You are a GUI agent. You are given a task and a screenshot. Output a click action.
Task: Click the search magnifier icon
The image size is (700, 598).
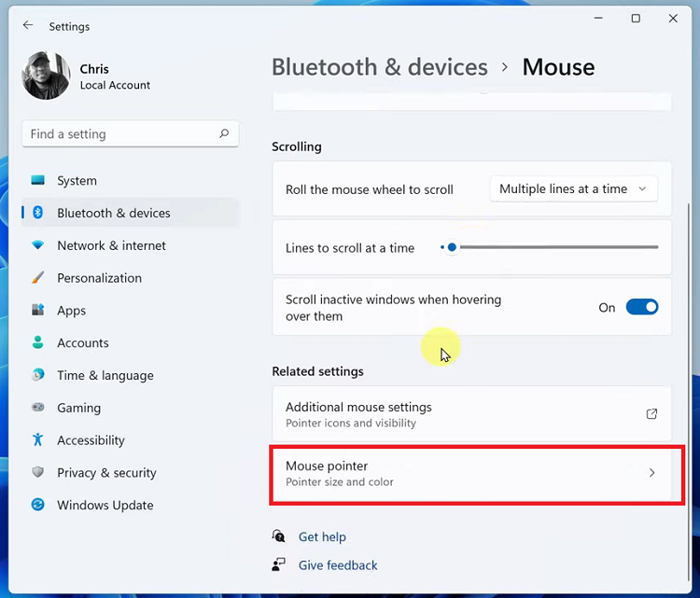tap(224, 133)
